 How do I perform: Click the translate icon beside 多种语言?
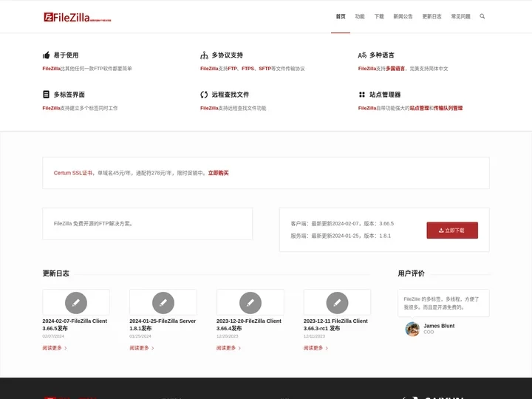click(362, 55)
